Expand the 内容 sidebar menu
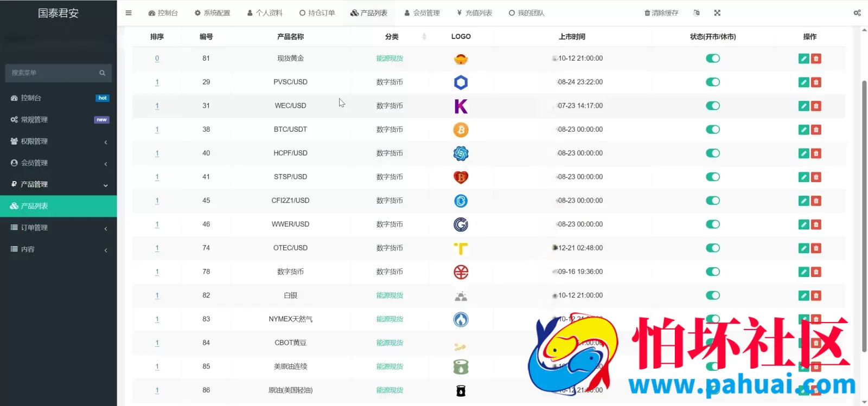The image size is (868, 406). (x=58, y=249)
